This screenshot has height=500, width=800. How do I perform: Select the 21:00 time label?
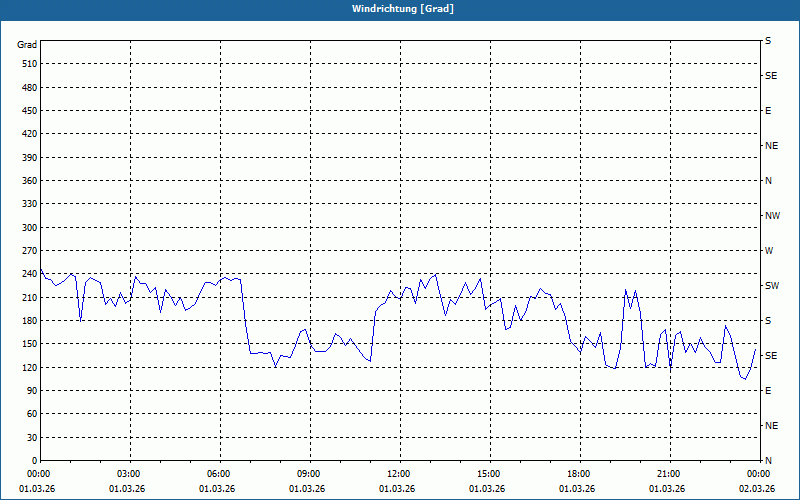click(x=670, y=474)
